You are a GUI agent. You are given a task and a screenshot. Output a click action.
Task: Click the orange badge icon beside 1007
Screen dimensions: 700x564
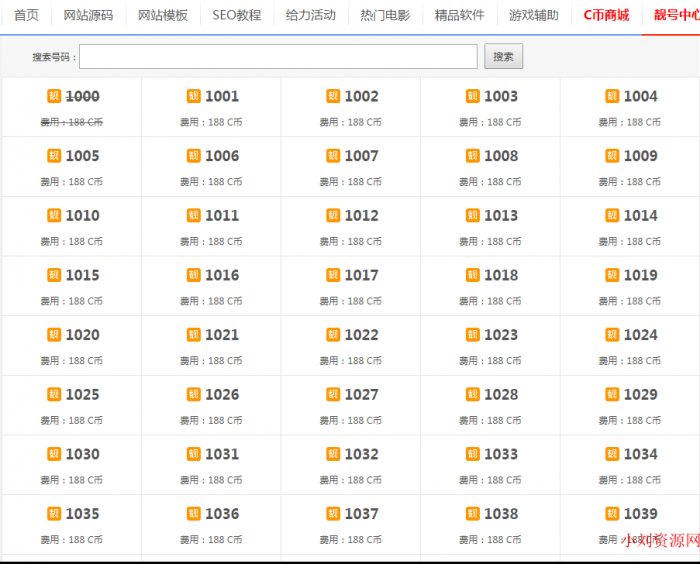pyautogui.click(x=333, y=156)
